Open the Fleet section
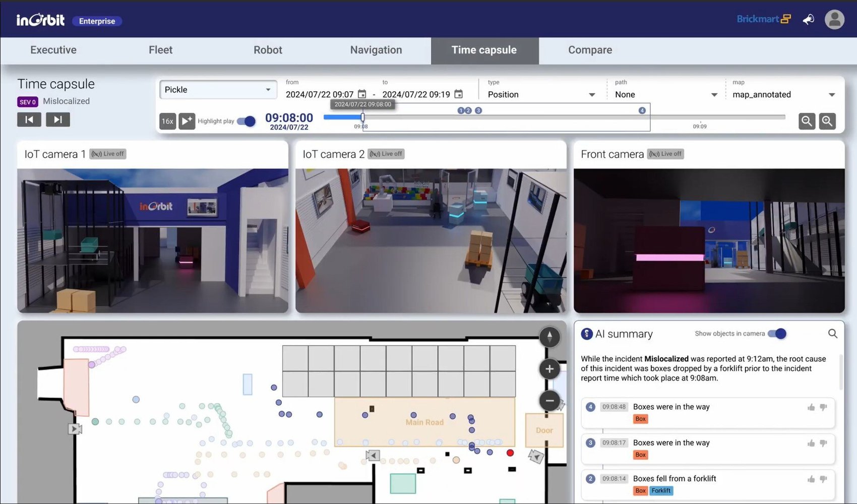857x504 pixels. [160, 50]
